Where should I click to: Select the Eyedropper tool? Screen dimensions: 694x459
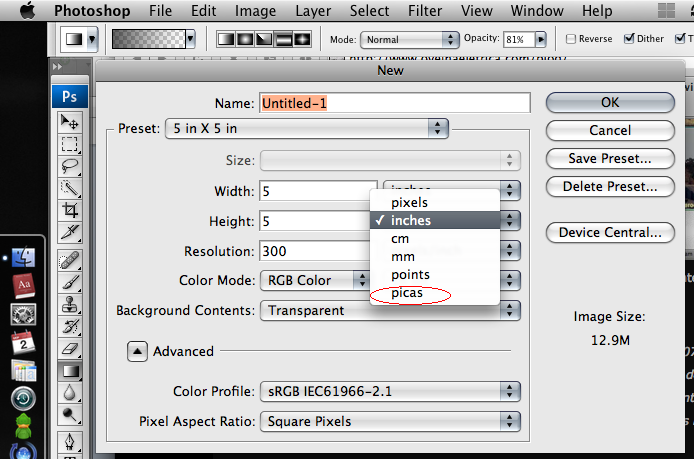(69, 232)
